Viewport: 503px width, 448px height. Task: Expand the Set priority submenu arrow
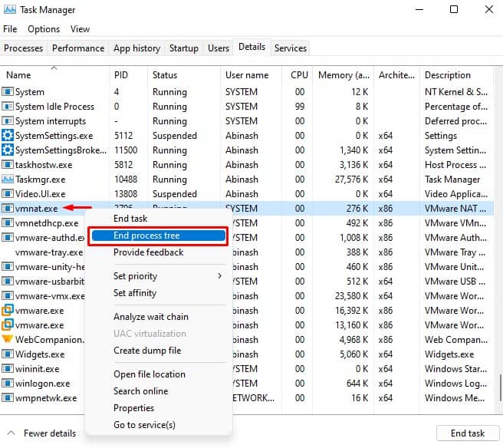click(220, 276)
